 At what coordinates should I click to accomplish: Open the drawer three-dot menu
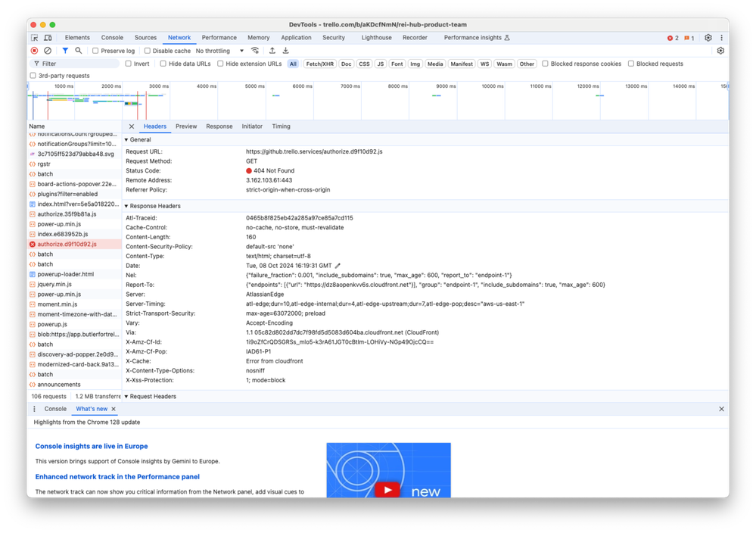(34, 409)
